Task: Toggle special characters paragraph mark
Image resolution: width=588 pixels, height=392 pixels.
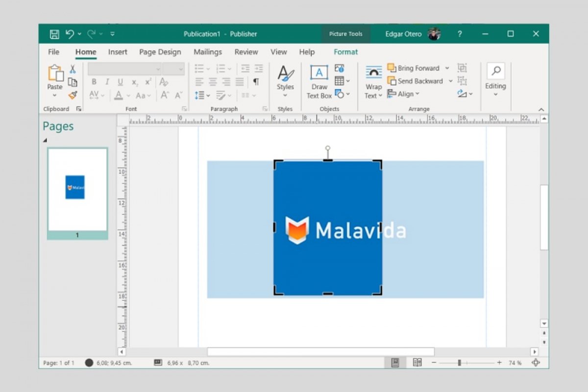Action: (256, 82)
